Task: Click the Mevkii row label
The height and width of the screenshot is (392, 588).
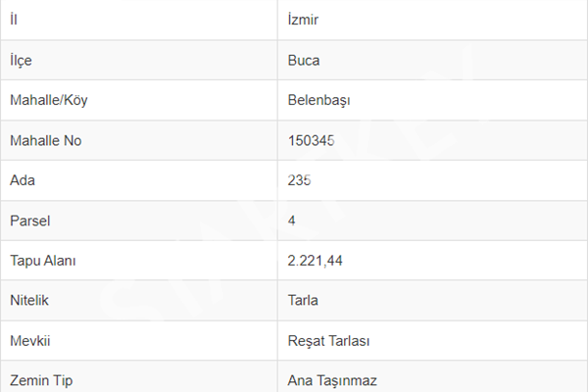Action: click(30, 341)
